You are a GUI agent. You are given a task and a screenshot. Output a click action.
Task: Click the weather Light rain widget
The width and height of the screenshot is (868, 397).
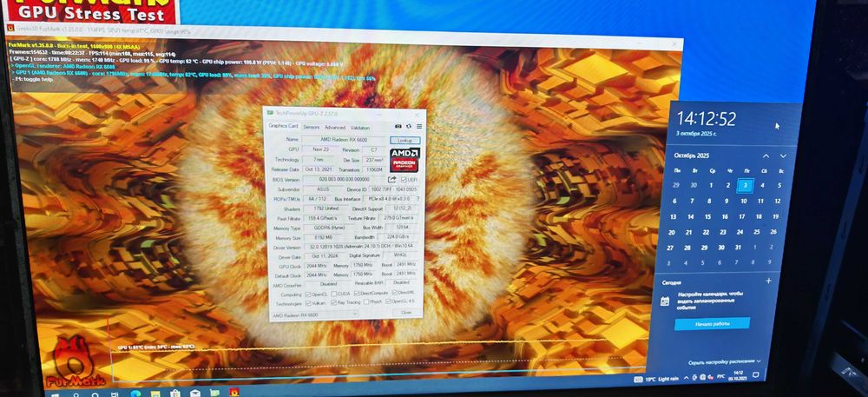click(x=656, y=379)
